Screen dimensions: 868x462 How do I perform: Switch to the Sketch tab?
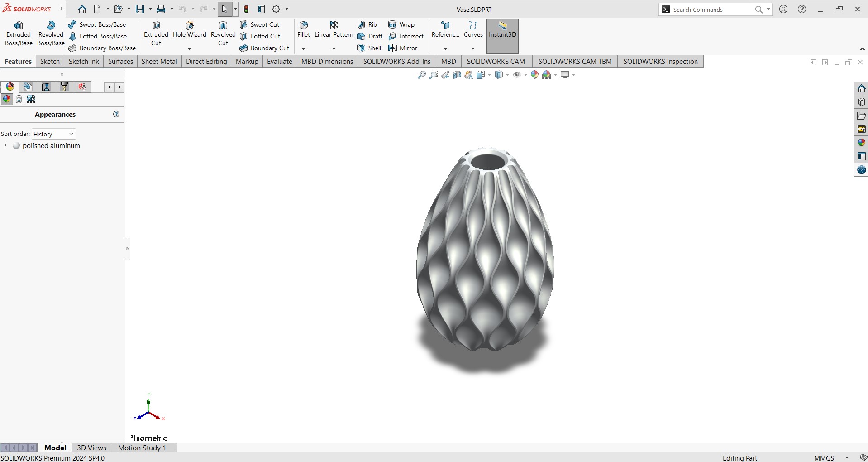pyautogui.click(x=50, y=62)
